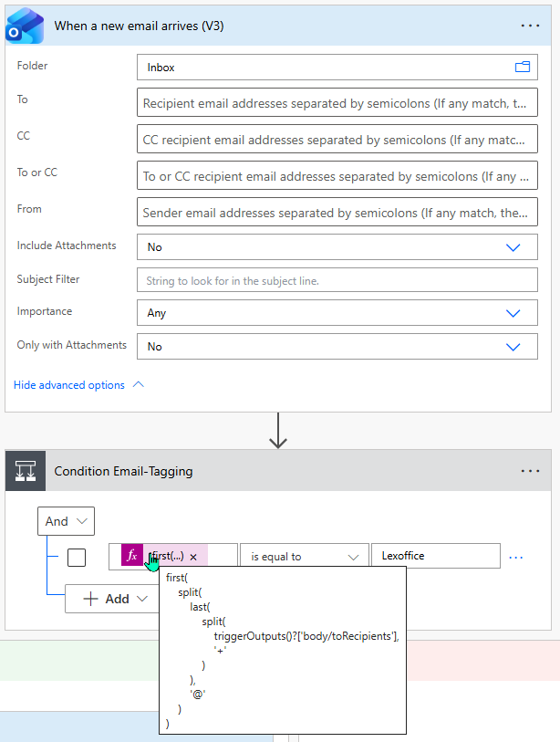The width and height of the screenshot is (560, 742).
Task: Click the ellipsis beside the Lexoffice value
Action: [515, 555]
